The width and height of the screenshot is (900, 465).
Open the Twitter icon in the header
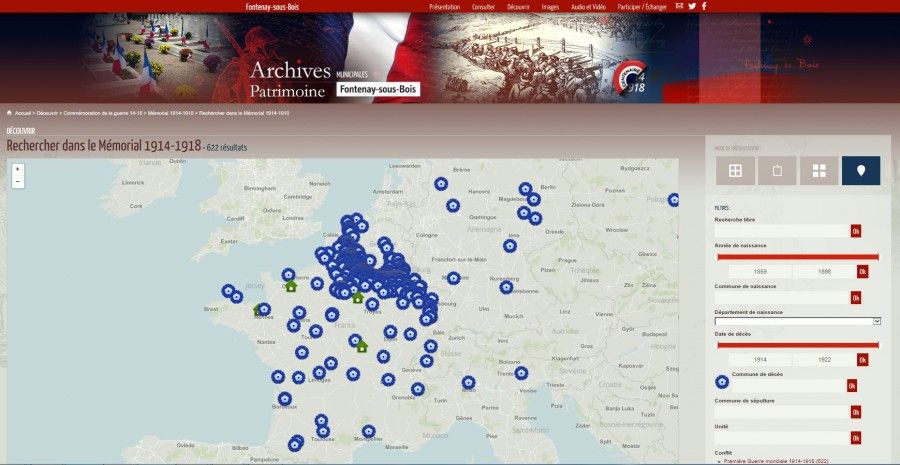pyautogui.click(x=691, y=6)
